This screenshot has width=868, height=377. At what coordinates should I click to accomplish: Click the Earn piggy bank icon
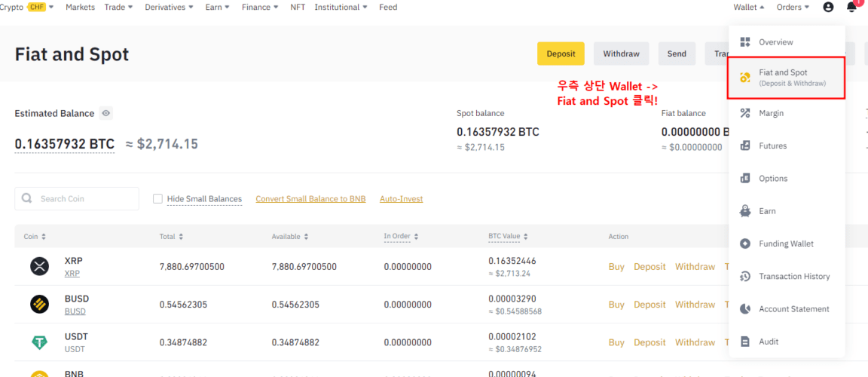745,211
